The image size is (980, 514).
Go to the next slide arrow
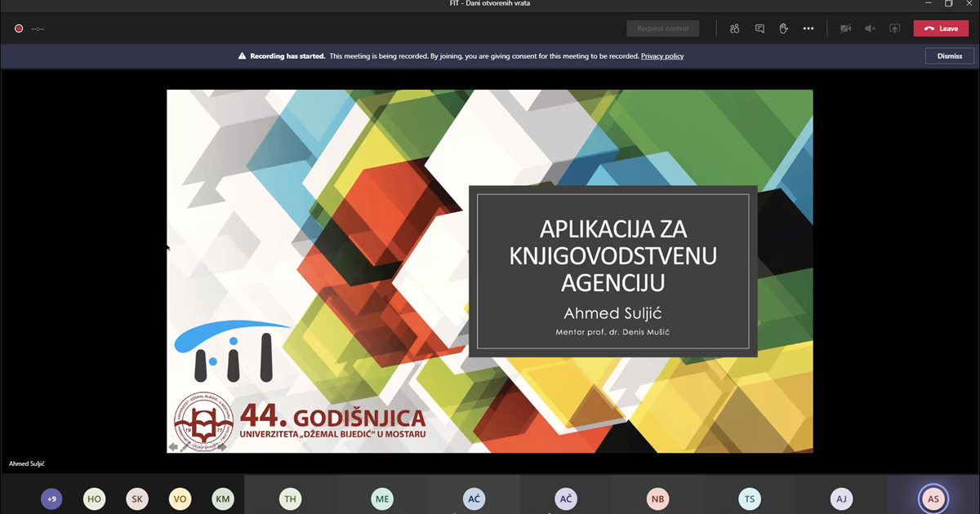pos(221,446)
